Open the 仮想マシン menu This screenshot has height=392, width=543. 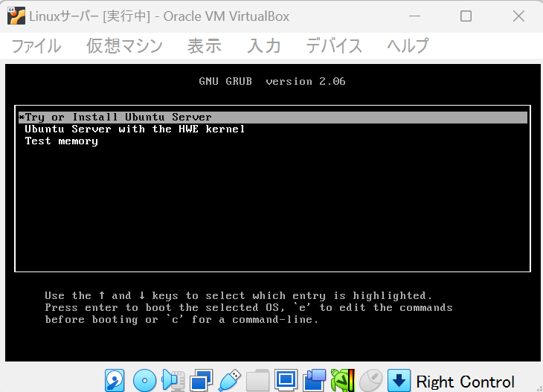tap(124, 45)
